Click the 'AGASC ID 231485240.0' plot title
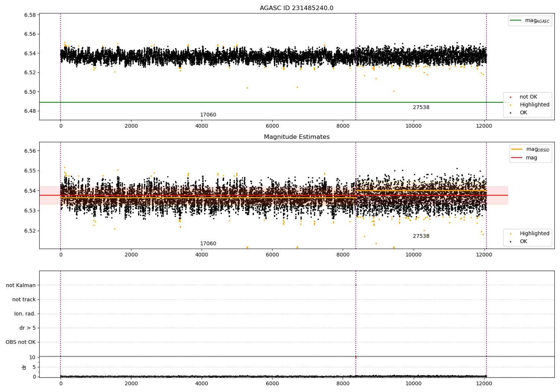 296,8
